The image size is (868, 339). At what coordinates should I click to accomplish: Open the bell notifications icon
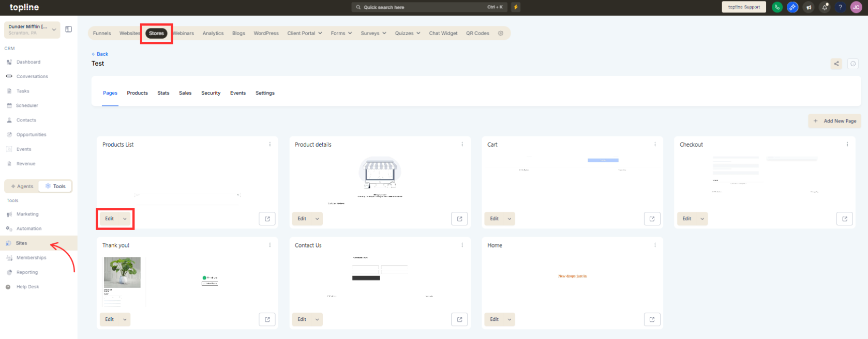click(825, 7)
